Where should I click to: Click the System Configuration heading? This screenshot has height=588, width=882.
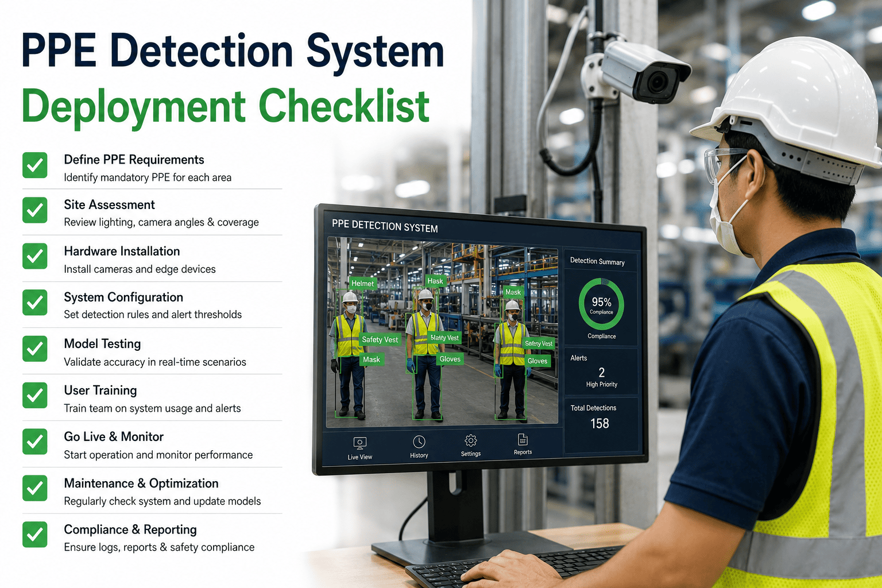click(123, 297)
